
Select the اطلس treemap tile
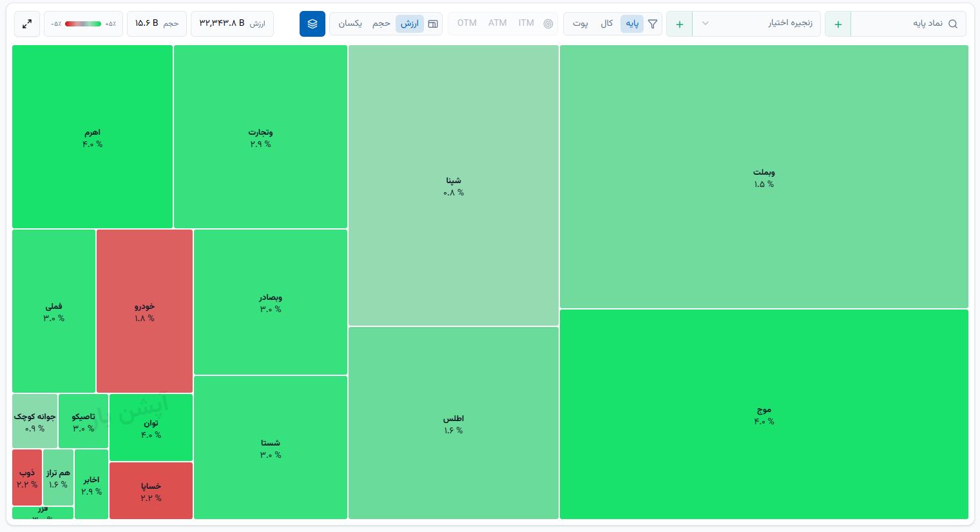454,423
